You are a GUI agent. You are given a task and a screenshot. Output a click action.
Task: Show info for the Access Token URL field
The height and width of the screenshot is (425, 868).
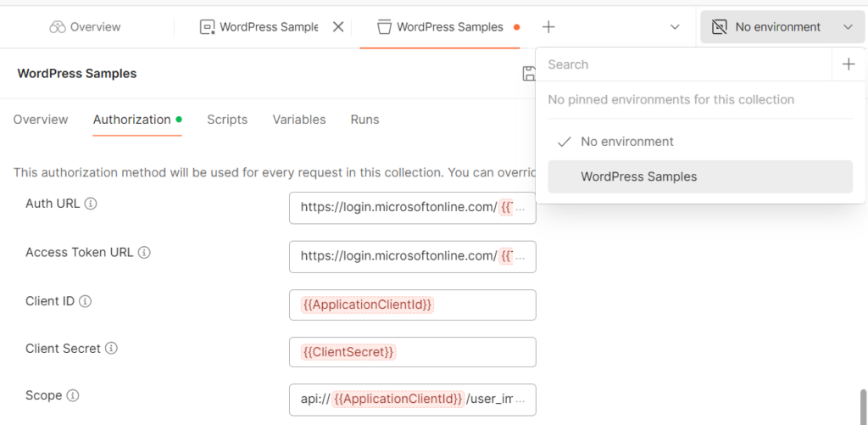pyautogui.click(x=144, y=253)
